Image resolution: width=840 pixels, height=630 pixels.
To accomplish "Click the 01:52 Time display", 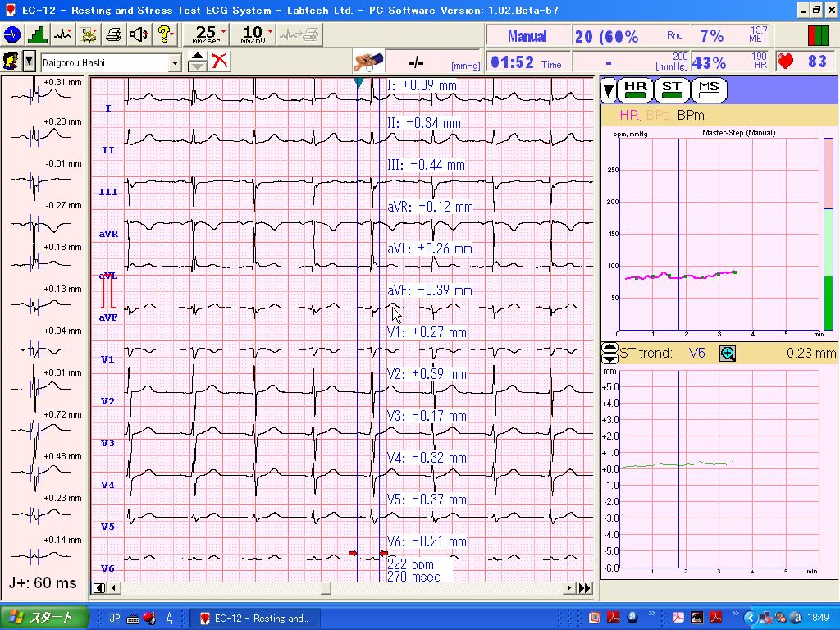I will 528,62.
